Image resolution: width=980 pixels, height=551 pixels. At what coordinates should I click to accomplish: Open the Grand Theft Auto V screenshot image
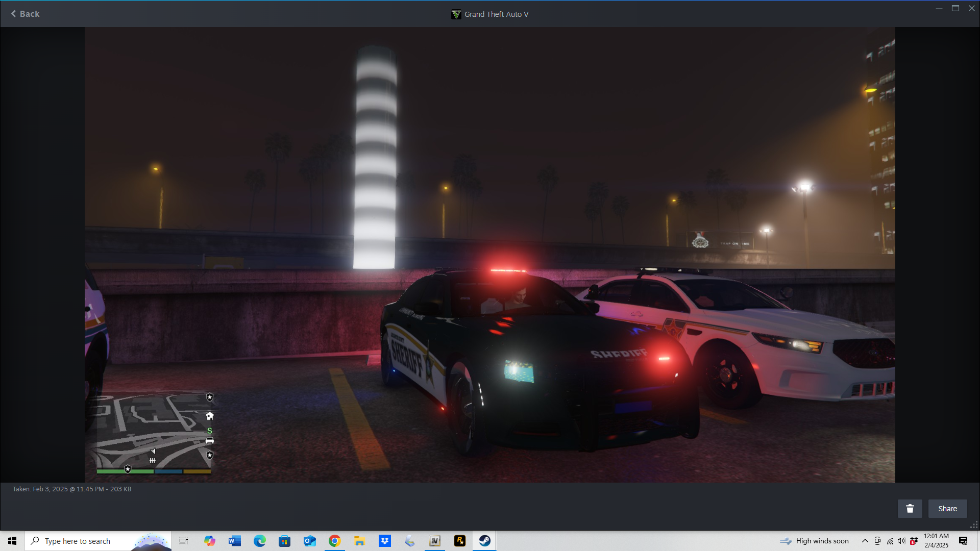click(x=489, y=255)
